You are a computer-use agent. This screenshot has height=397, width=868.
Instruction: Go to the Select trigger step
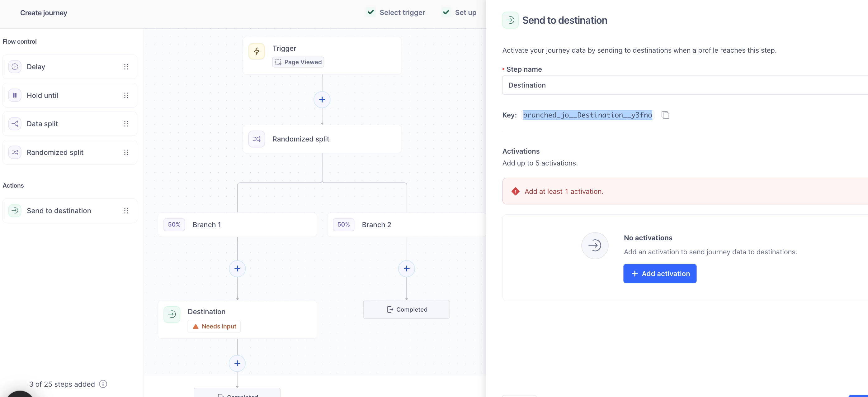396,12
